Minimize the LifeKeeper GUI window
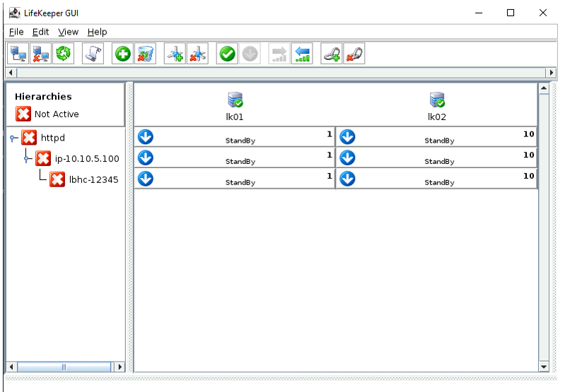The height and width of the screenshot is (392, 565). (479, 13)
